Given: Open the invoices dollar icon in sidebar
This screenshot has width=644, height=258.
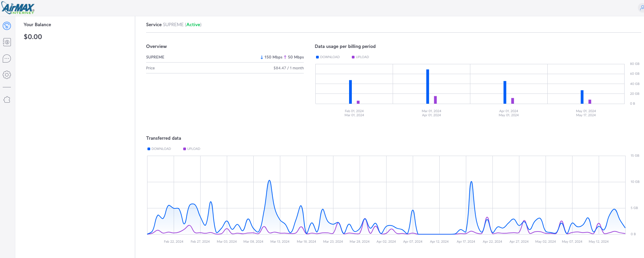Looking at the screenshot, I should [7, 42].
